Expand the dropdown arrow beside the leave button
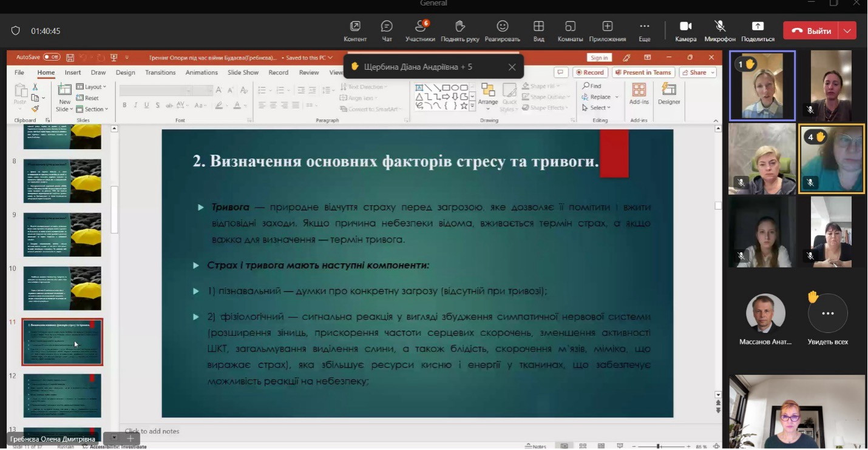The image size is (868, 450). [848, 31]
